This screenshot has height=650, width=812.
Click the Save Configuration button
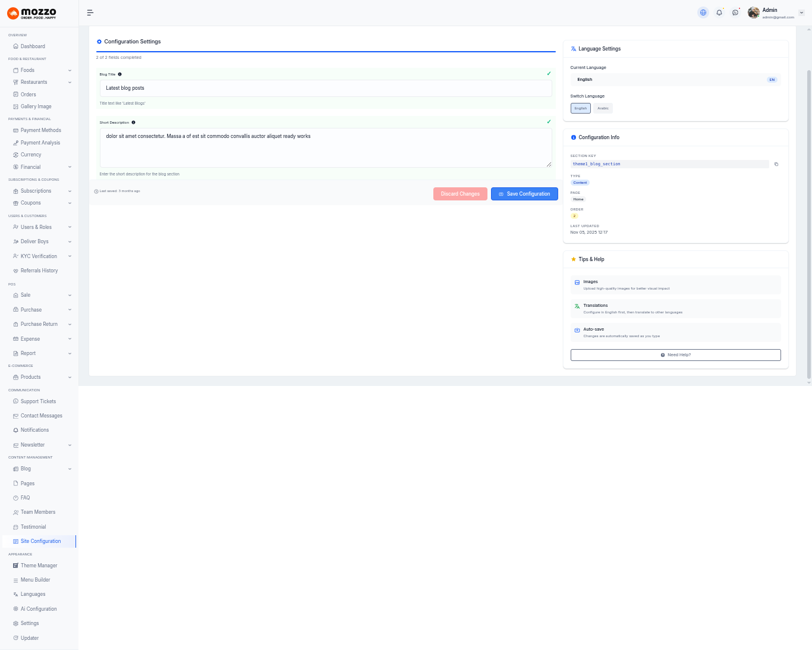pos(524,194)
